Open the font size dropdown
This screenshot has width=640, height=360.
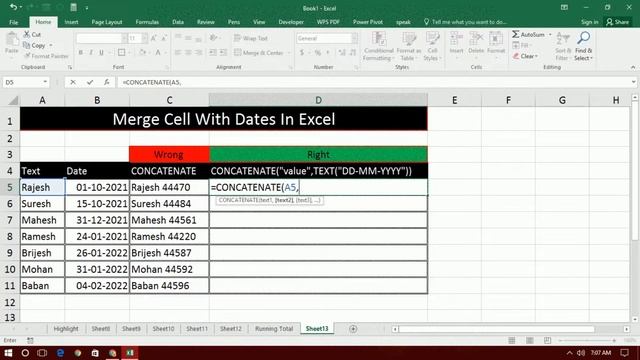[144, 38]
